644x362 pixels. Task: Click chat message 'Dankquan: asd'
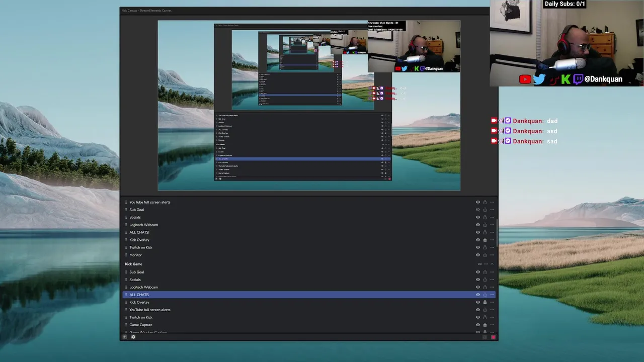(524, 131)
